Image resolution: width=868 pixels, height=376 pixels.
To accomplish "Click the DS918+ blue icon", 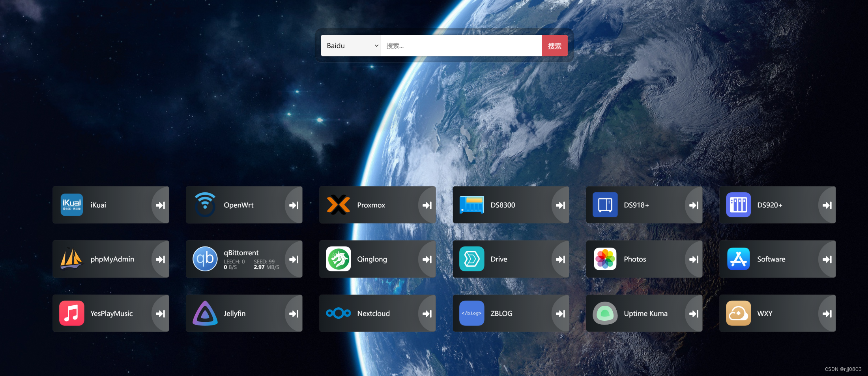I will (x=605, y=205).
